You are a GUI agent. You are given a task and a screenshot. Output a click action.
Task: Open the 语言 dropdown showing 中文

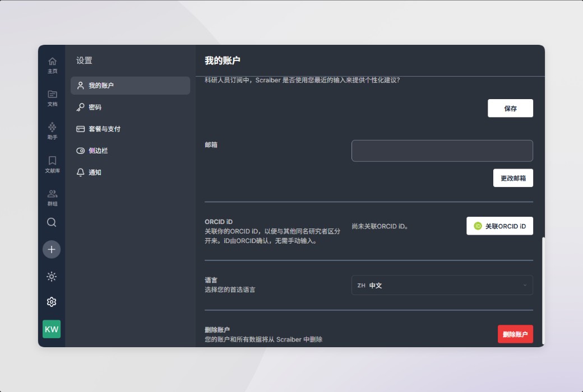pos(442,286)
